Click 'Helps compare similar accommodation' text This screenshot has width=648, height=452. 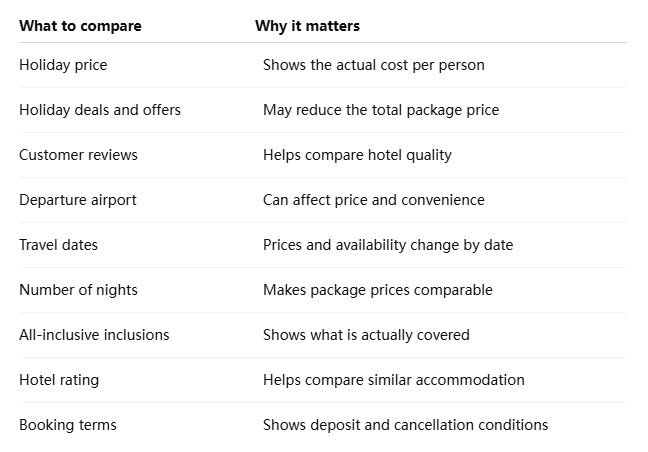(x=394, y=380)
